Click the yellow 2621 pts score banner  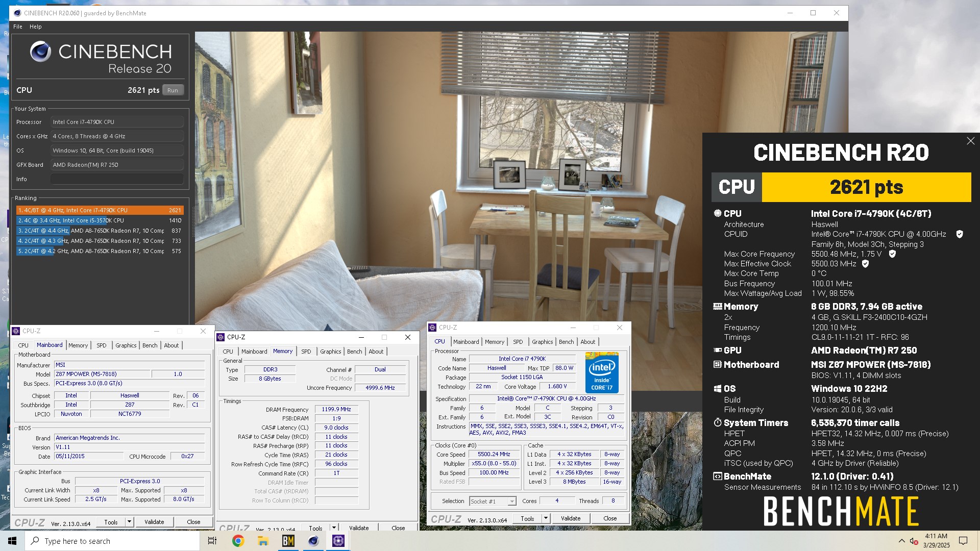[x=866, y=187]
